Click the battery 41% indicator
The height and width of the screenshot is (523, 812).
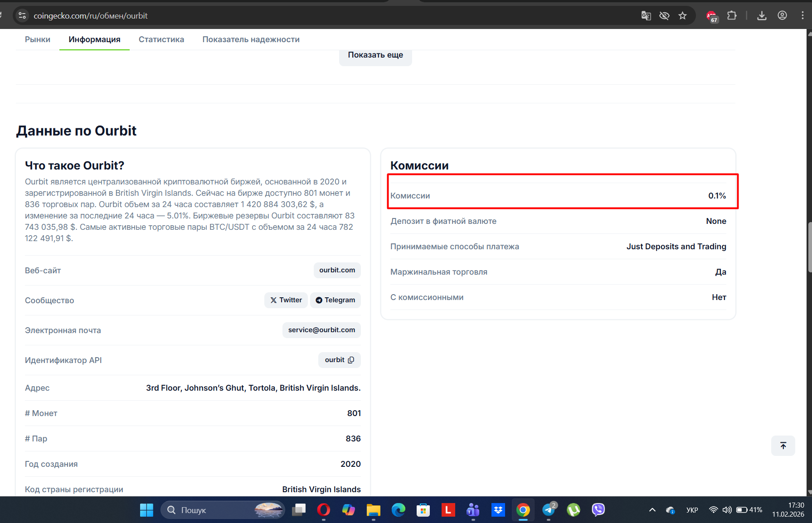click(x=749, y=510)
